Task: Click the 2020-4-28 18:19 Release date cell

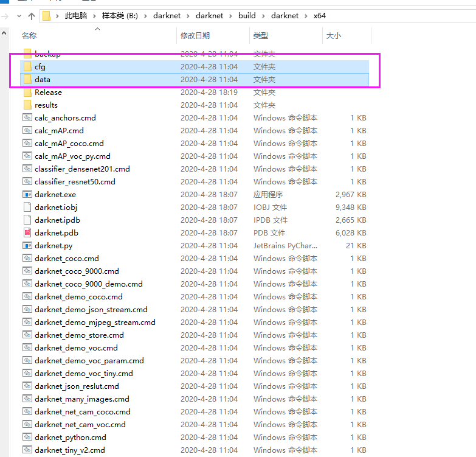Action: coord(209,92)
